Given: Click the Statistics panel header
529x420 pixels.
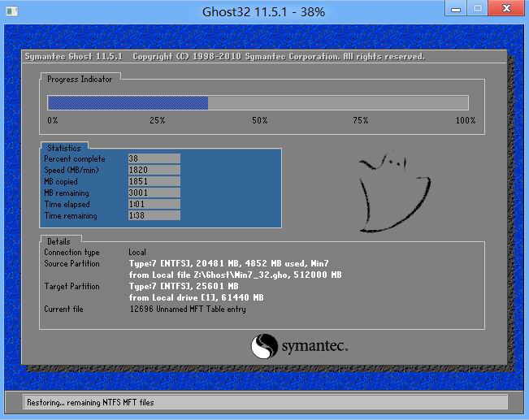Looking at the screenshot, I should click(63, 148).
